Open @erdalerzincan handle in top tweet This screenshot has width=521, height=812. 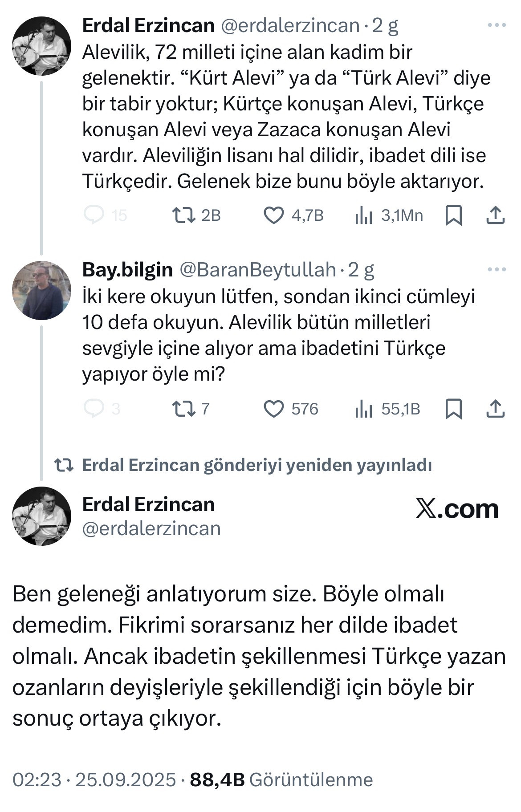(290, 26)
